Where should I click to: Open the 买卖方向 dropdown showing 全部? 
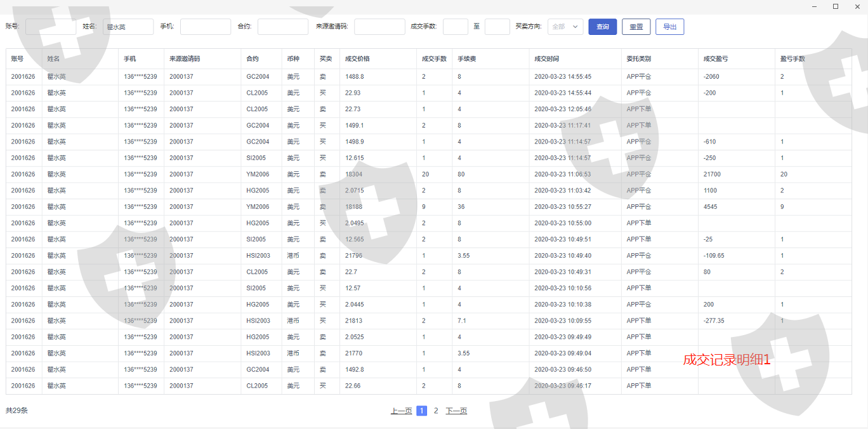pos(565,27)
